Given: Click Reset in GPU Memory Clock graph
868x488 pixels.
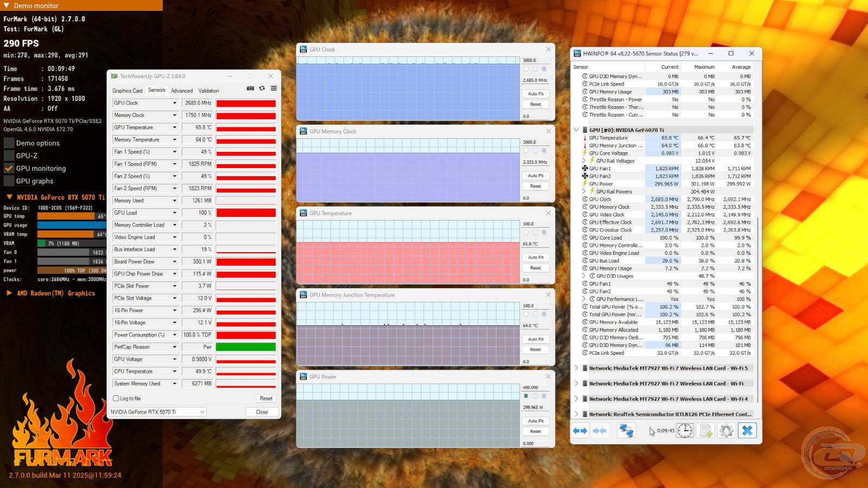Looking at the screenshot, I should pyautogui.click(x=536, y=186).
